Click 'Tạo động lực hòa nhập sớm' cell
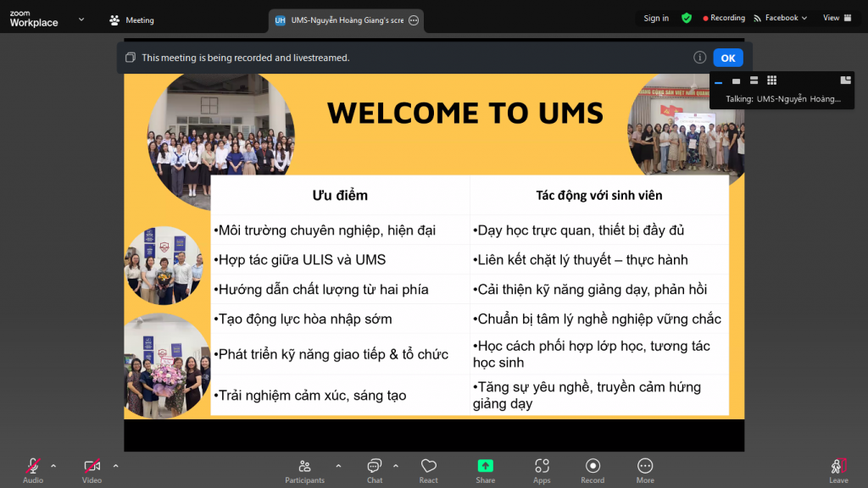Screen dimensions: 868x488 point(303,319)
